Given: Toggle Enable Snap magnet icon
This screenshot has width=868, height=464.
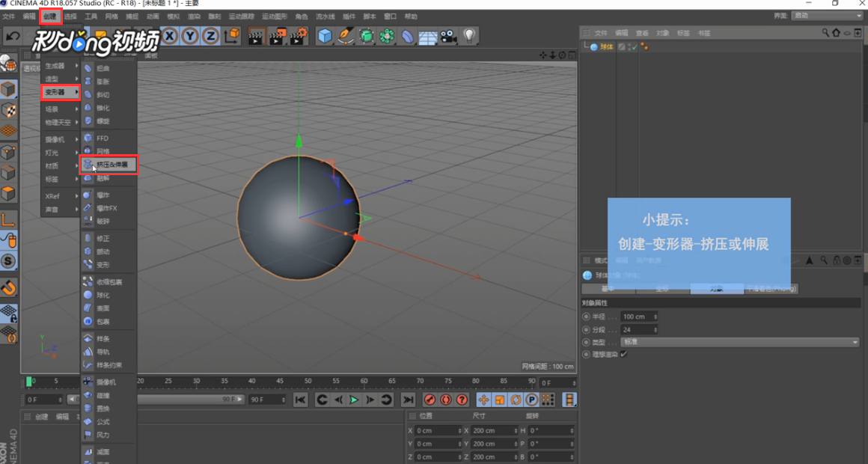Looking at the screenshot, I should tap(8, 287).
